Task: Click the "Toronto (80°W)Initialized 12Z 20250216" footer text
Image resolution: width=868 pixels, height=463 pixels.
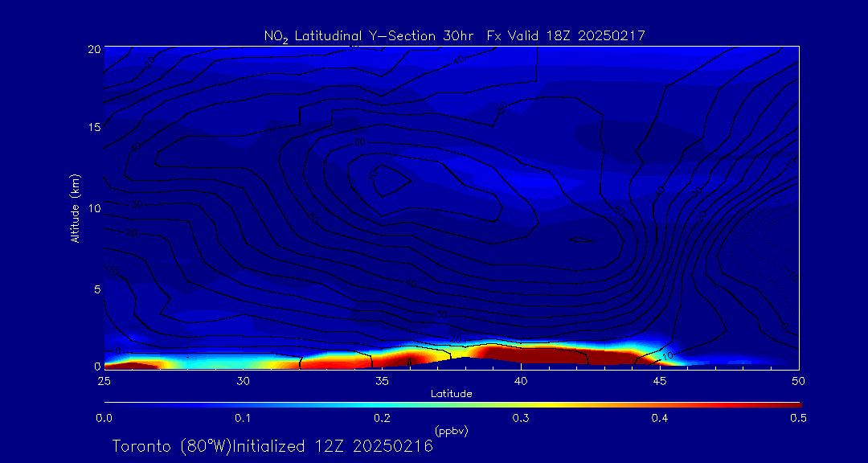Action: click(272, 446)
